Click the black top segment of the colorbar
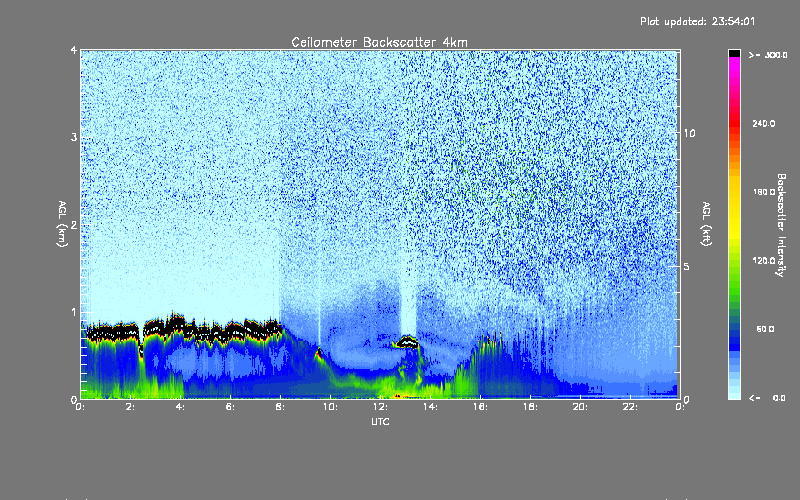 pos(734,53)
